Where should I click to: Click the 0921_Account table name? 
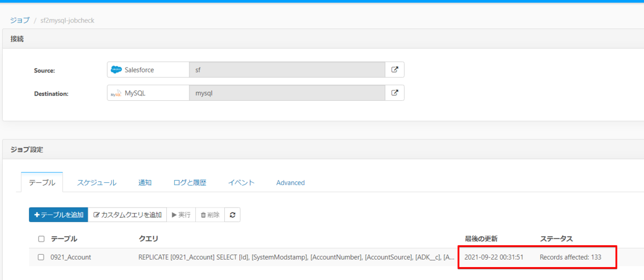[x=71, y=257]
